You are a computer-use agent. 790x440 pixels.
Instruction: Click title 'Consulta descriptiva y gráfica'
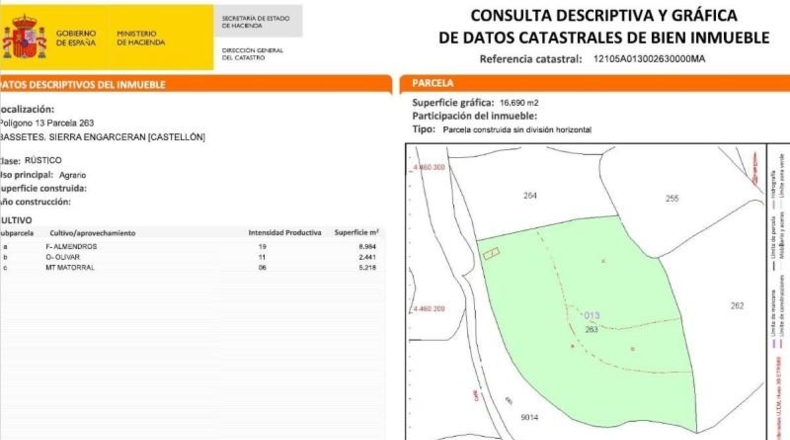604,16
